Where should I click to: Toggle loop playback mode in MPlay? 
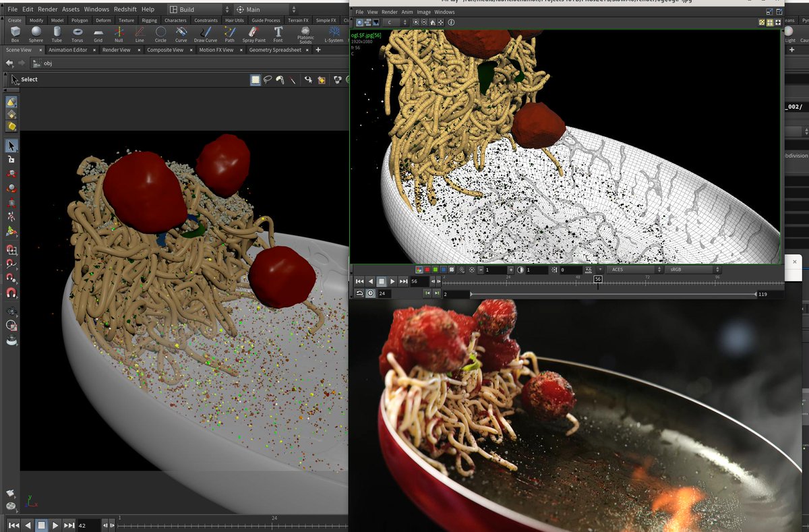coord(359,293)
